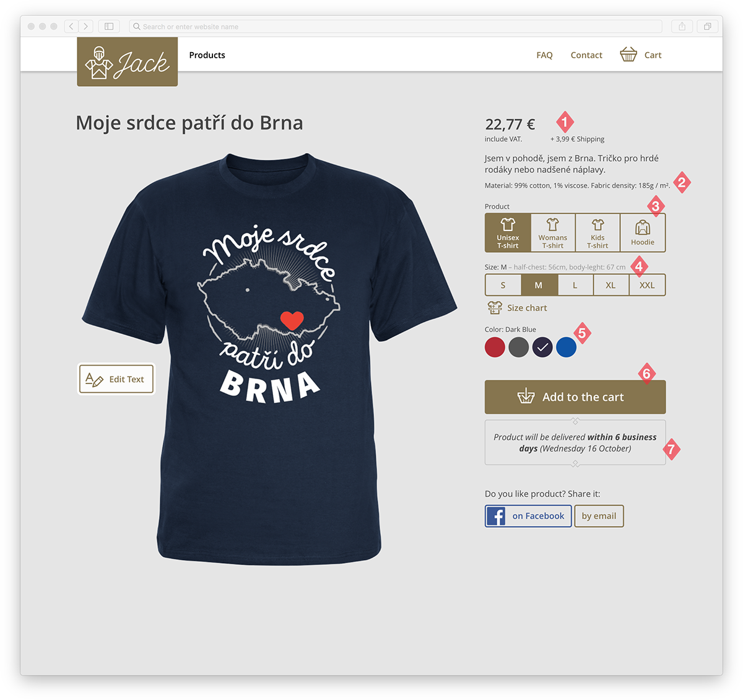This screenshot has height=700, width=743.
Task: Toggle the browser sidebar icon
Action: 109,27
